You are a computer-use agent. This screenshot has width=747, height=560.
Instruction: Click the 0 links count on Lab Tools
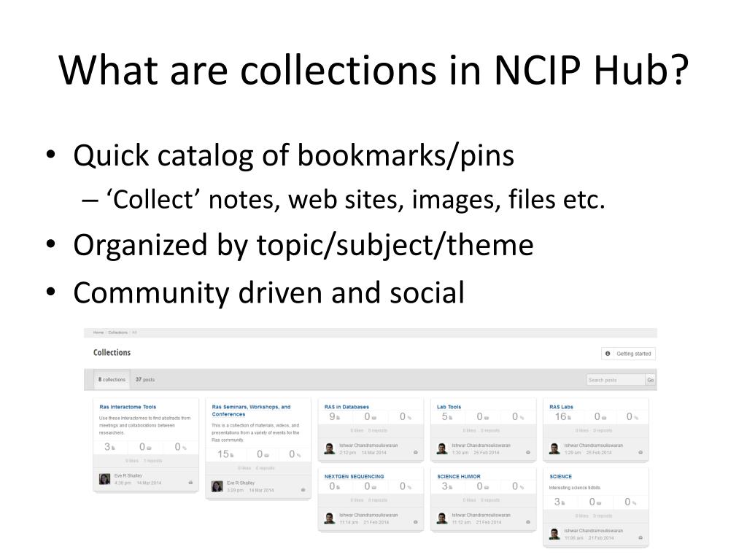click(x=519, y=416)
